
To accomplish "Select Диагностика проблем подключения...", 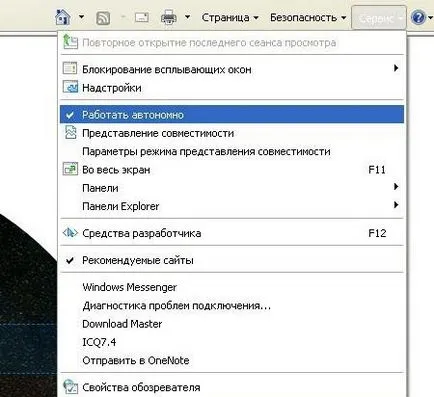I will 232,305.
